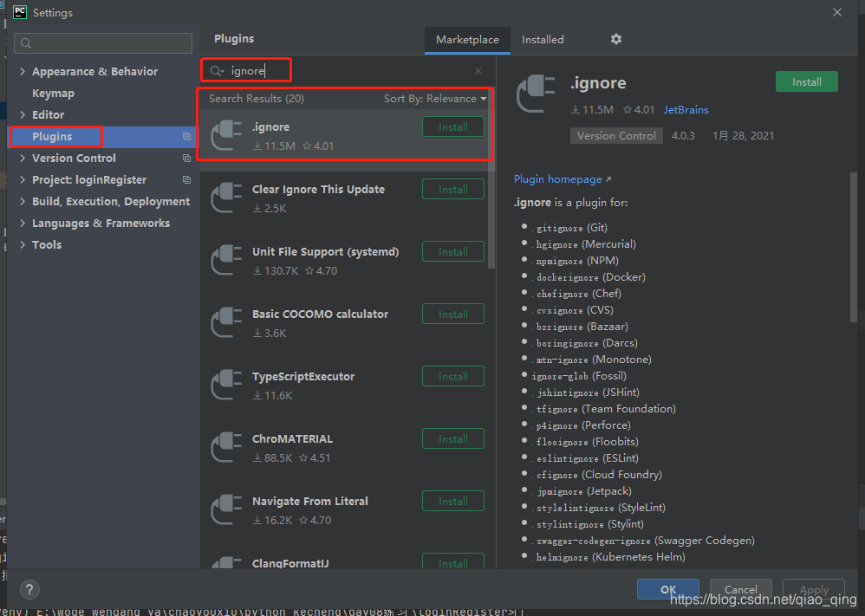The width and height of the screenshot is (865, 616).
Task: Click the project-level icon beside Version Control
Action: (x=186, y=159)
